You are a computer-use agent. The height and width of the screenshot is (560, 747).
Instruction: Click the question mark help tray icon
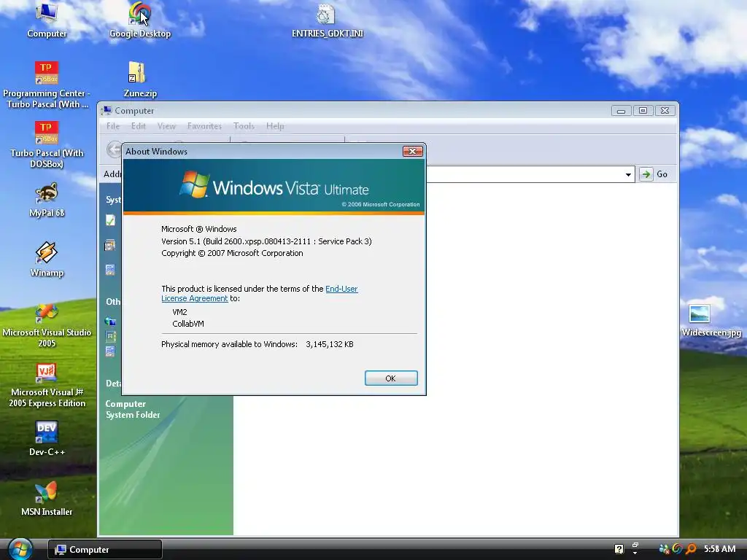(619, 549)
